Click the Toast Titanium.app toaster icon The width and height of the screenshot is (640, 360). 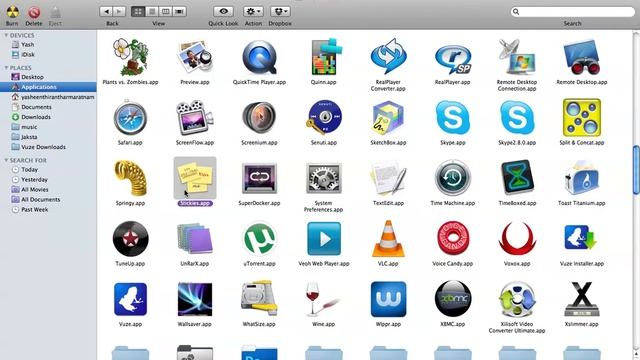582,178
